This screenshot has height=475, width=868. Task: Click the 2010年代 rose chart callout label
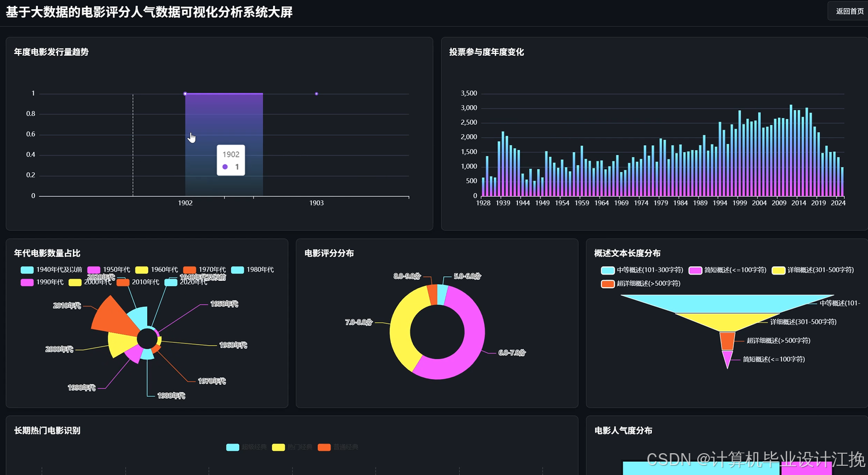click(x=67, y=306)
